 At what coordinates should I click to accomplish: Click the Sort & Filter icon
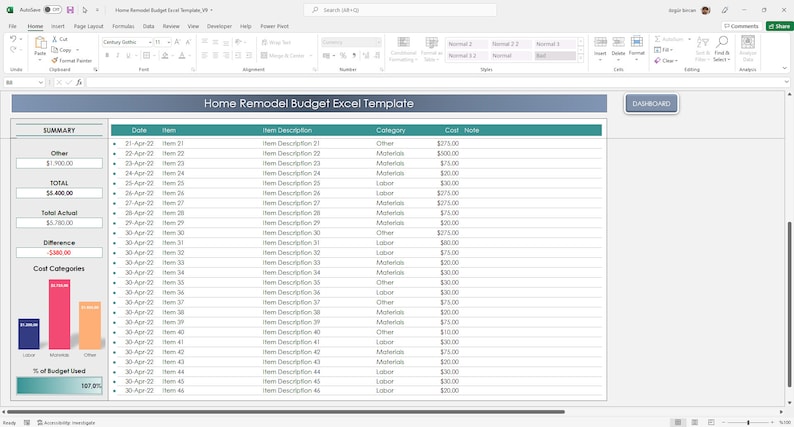pyautogui.click(x=702, y=43)
